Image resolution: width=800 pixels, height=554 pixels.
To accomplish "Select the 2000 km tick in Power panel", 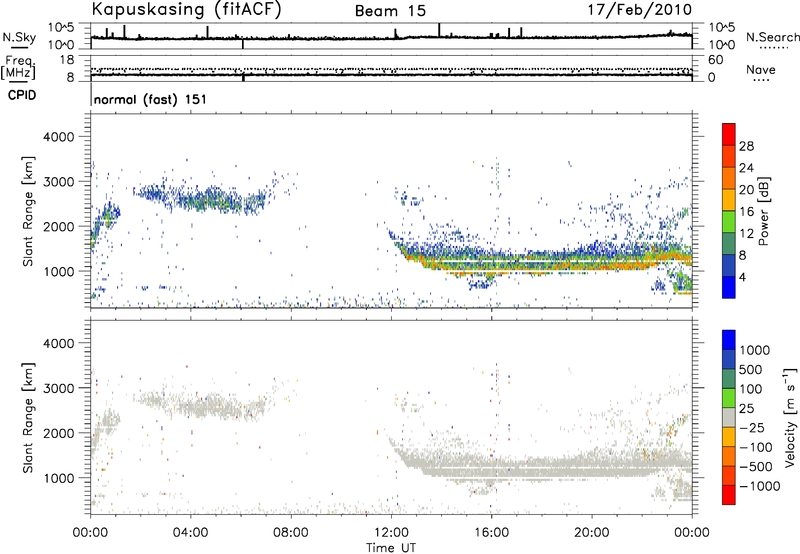I will click(58, 226).
